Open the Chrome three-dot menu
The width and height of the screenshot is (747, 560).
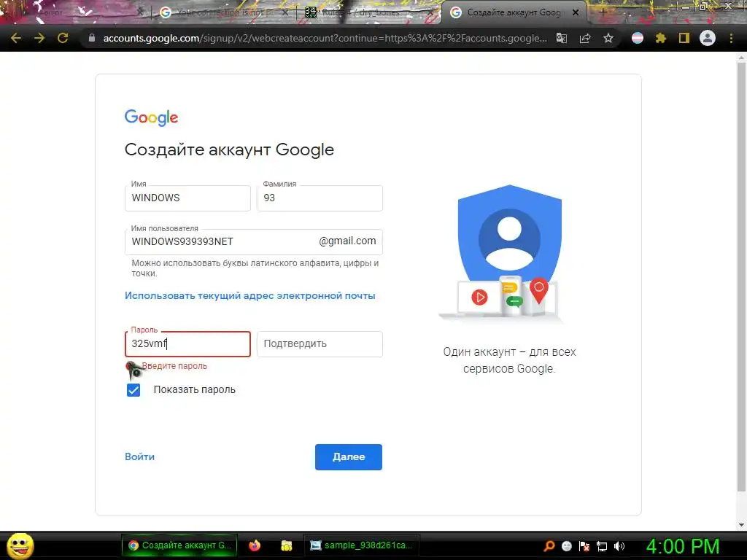(x=731, y=38)
